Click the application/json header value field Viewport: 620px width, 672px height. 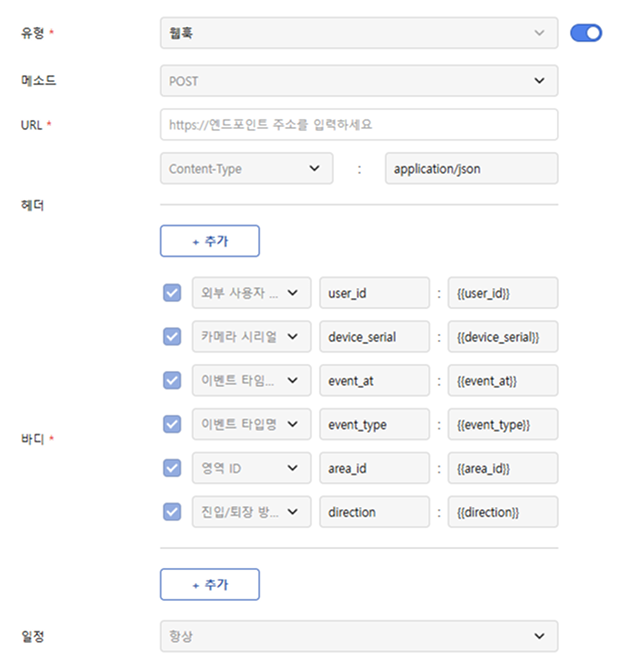coord(471,169)
